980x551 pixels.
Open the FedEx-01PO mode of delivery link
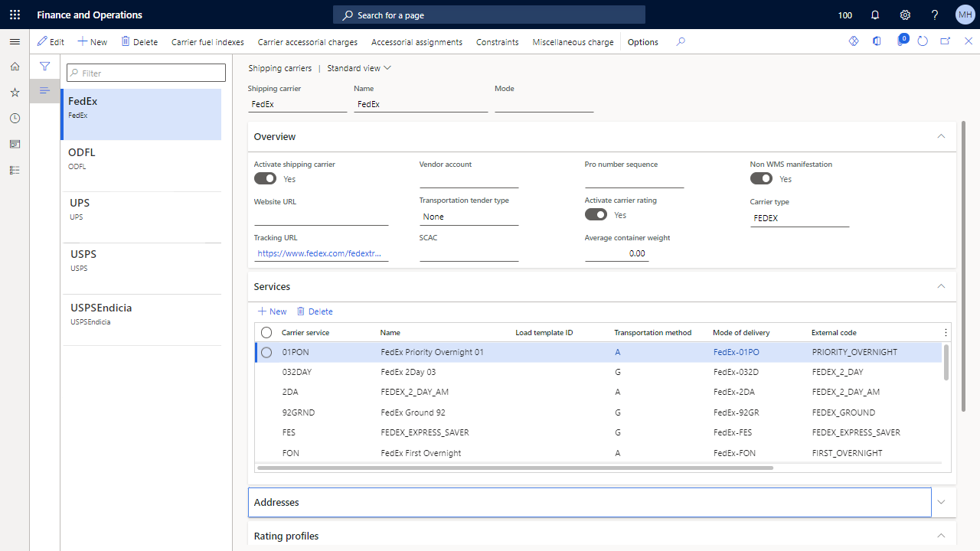[737, 352]
